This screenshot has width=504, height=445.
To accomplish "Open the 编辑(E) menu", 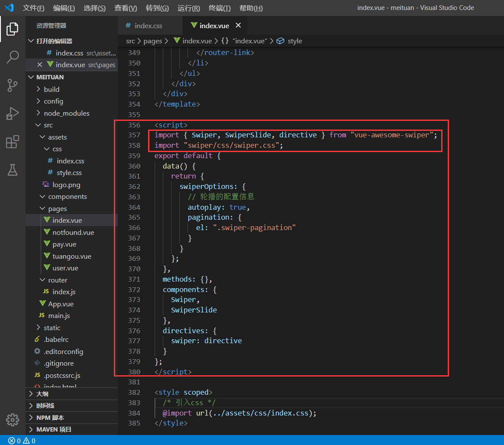I will pyautogui.click(x=64, y=8).
